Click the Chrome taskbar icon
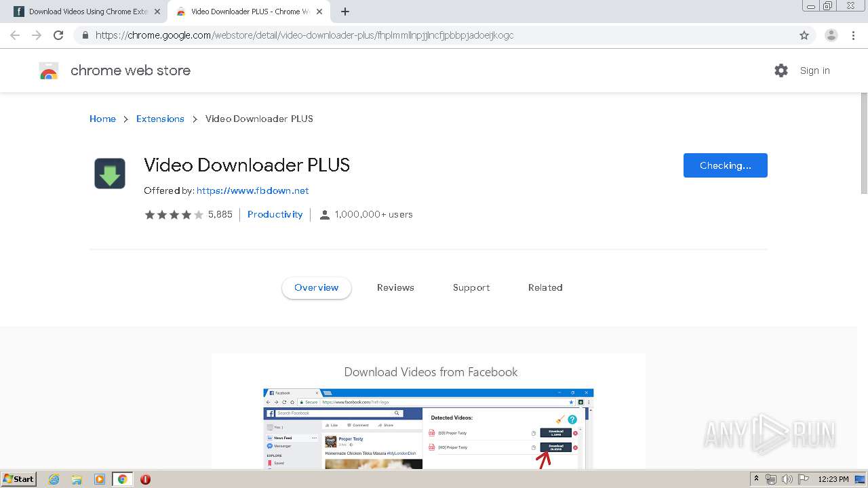 pos(123,479)
